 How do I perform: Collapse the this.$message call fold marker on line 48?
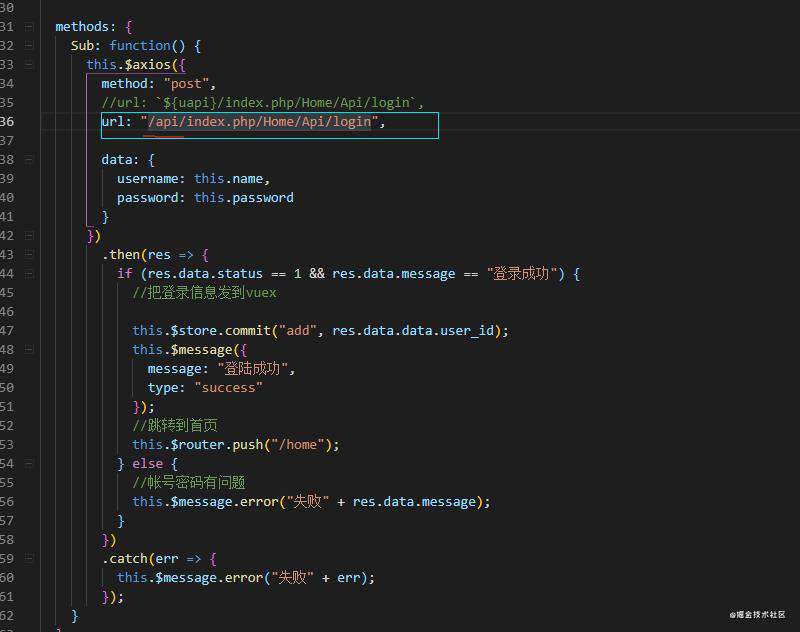click(x=29, y=350)
